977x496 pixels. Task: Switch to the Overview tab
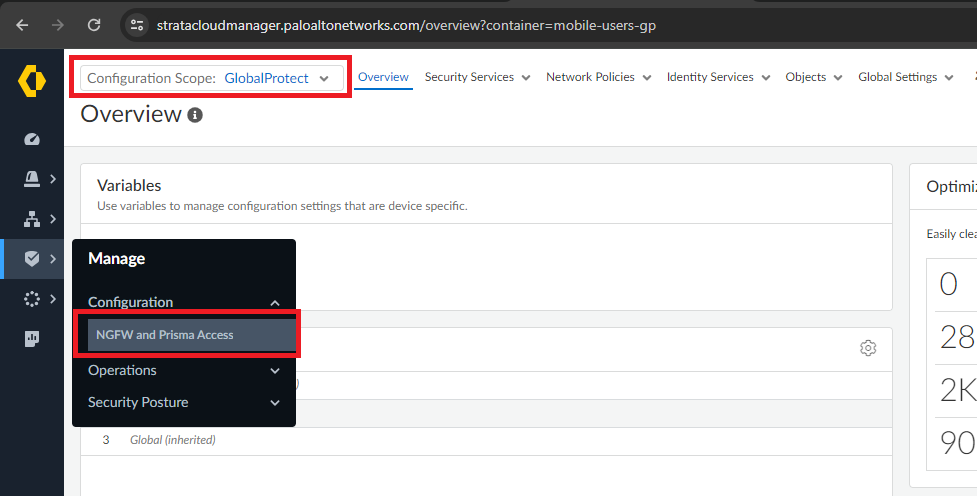383,77
